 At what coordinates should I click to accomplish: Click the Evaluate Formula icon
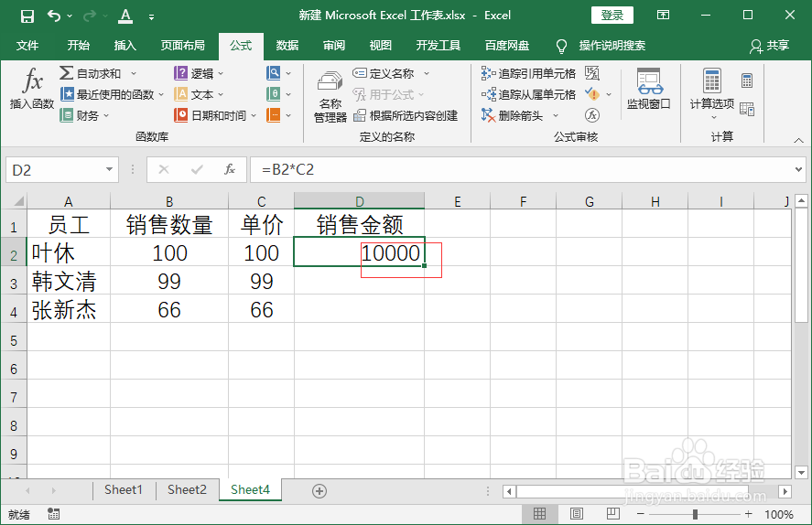(x=592, y=115)
